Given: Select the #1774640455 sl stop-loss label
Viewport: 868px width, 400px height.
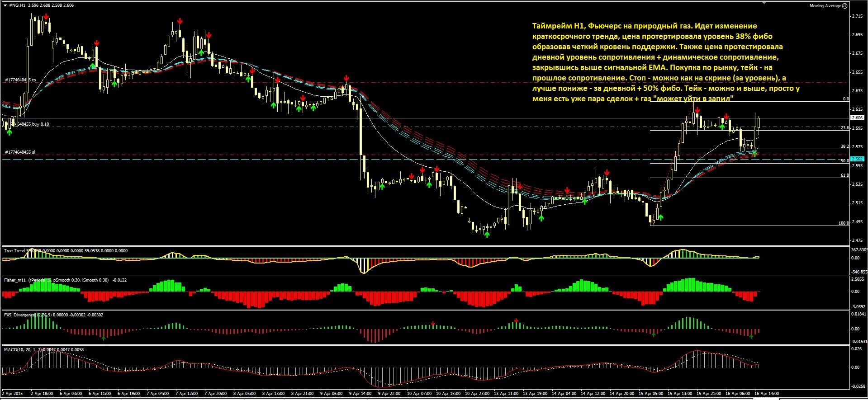Looking at the screenshot, I should pos(20,152).
